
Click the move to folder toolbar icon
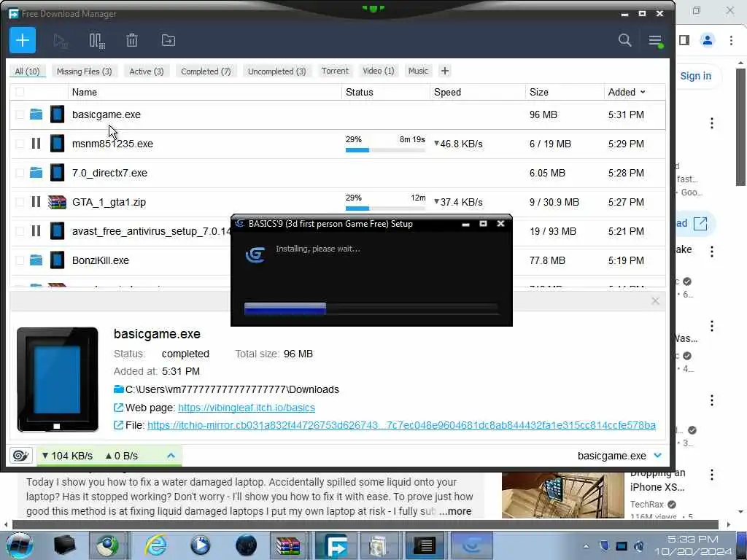(x=169, y=40)
